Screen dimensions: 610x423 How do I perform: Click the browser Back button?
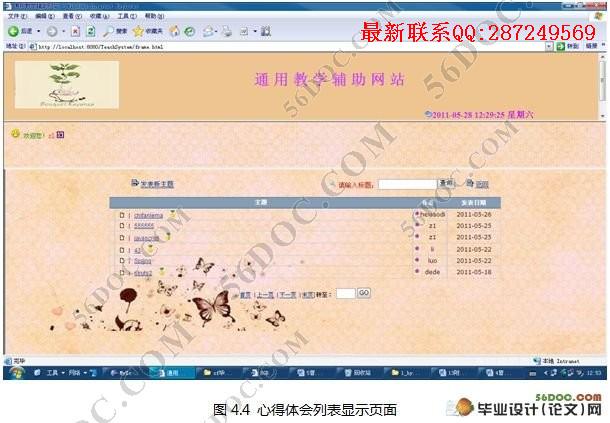click(20, 31)
